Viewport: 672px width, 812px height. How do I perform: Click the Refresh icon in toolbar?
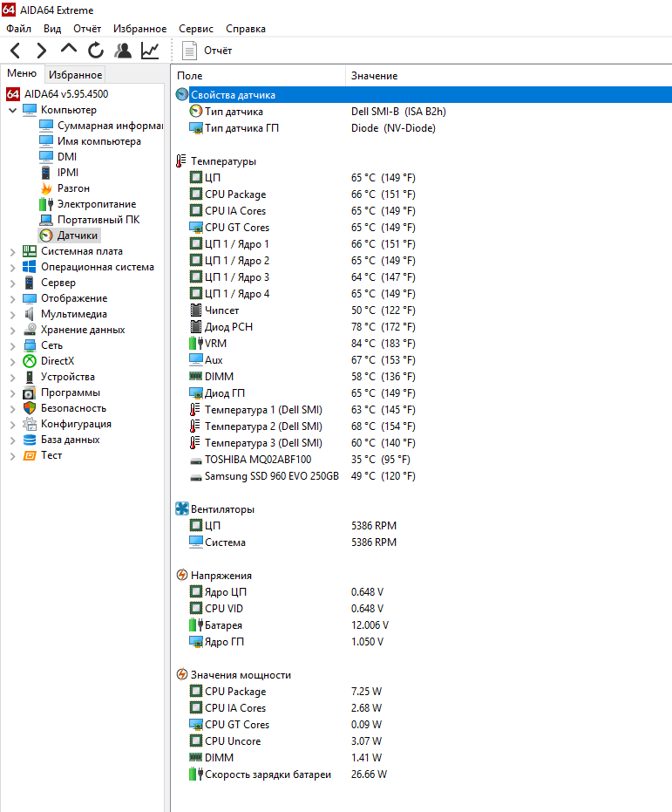coord(95,51)
